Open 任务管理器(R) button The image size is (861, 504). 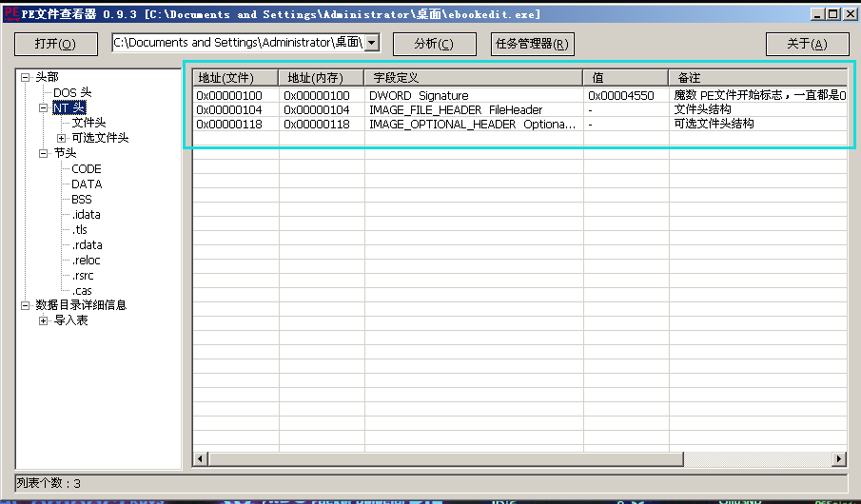(532, 44)
